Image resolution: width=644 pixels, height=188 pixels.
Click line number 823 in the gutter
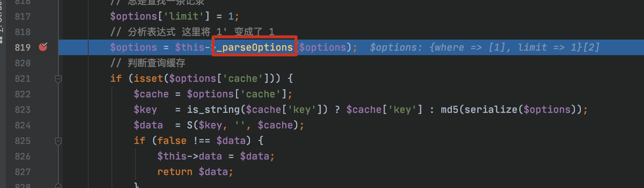[23, 110]
